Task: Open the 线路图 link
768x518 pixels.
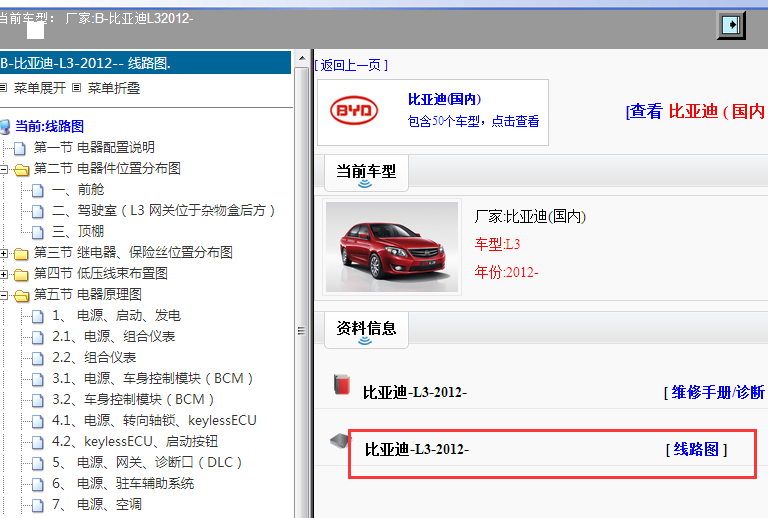Action: tap(696, 449)
